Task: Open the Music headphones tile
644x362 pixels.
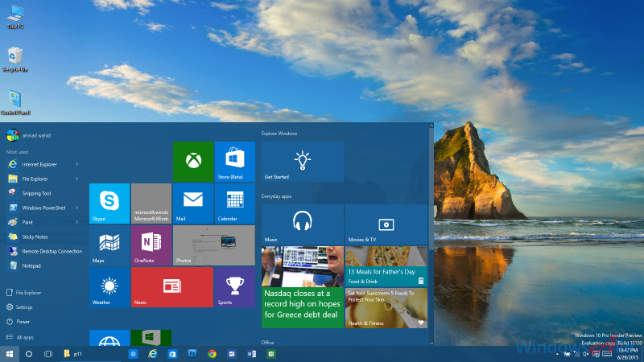Action: [302, 224]
